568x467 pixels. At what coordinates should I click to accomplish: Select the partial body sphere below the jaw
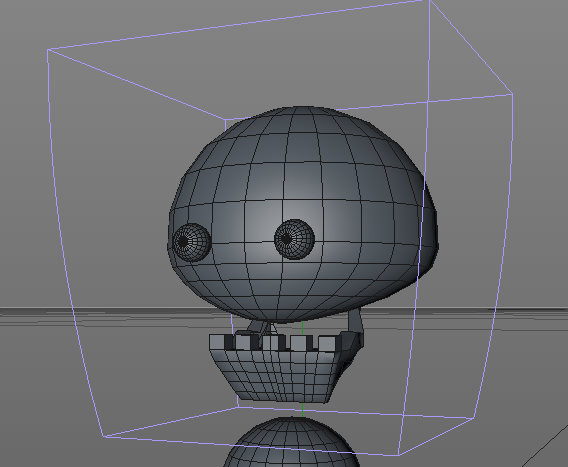[x=292, y=443]
